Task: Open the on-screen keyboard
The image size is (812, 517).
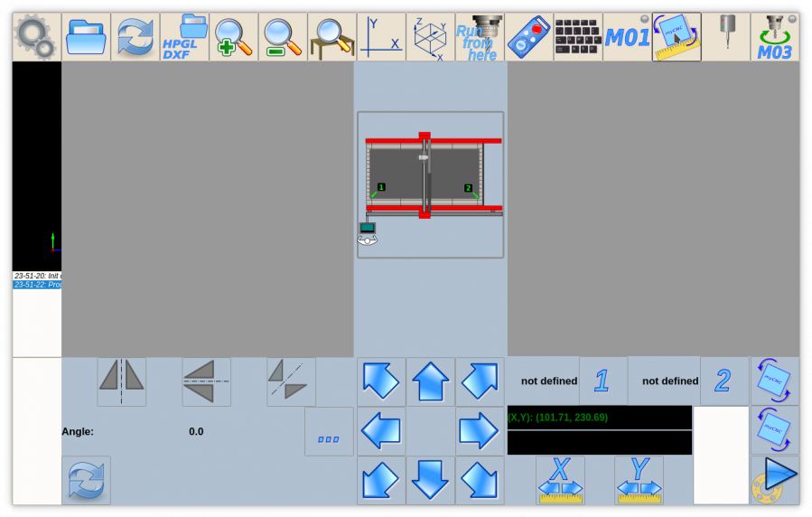Action: pos(578,37)
